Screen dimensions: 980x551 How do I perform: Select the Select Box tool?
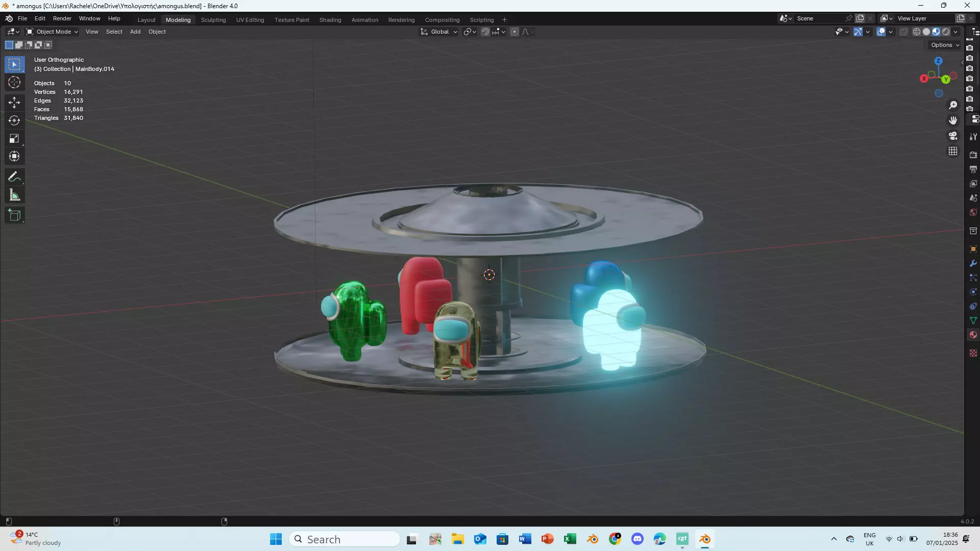14,64
